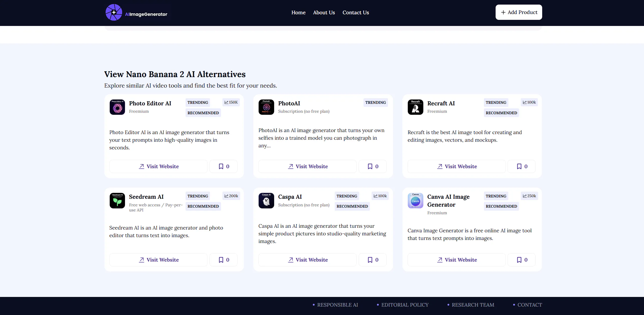
Task: Open the PhotoAI app icon
Action: [x=266, y=107]
